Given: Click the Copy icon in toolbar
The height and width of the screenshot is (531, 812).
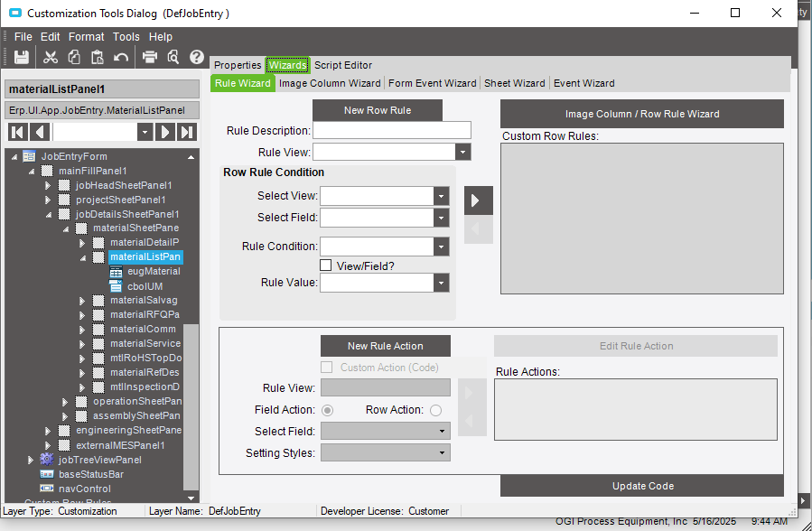Looking at the screenshot, I should (x=74, y=57).
